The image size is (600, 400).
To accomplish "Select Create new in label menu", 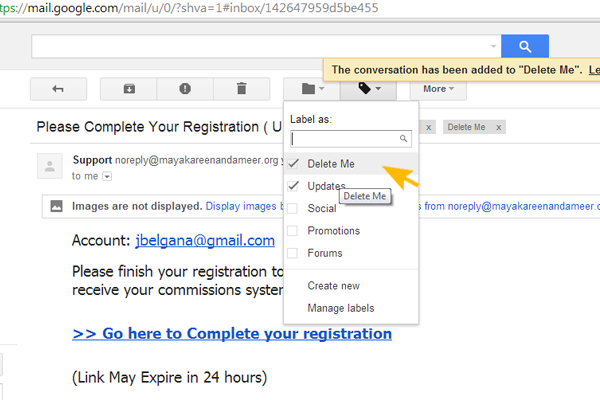I will [x=334, y=286].
